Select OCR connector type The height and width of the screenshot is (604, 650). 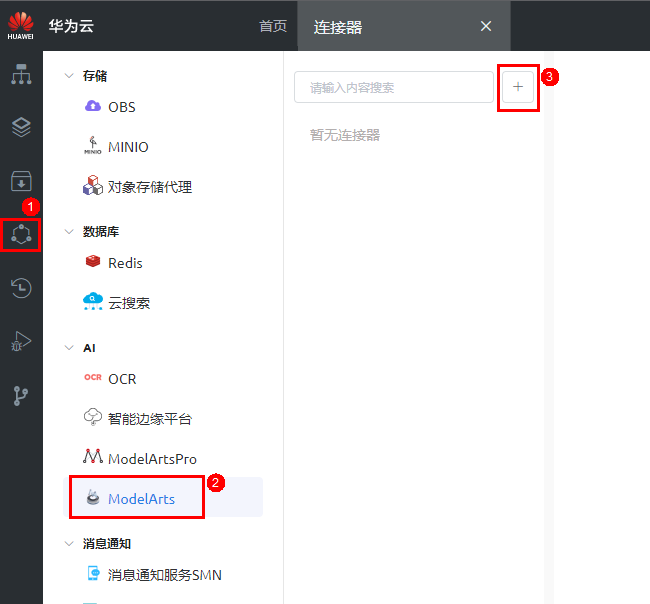coord(122,379)
